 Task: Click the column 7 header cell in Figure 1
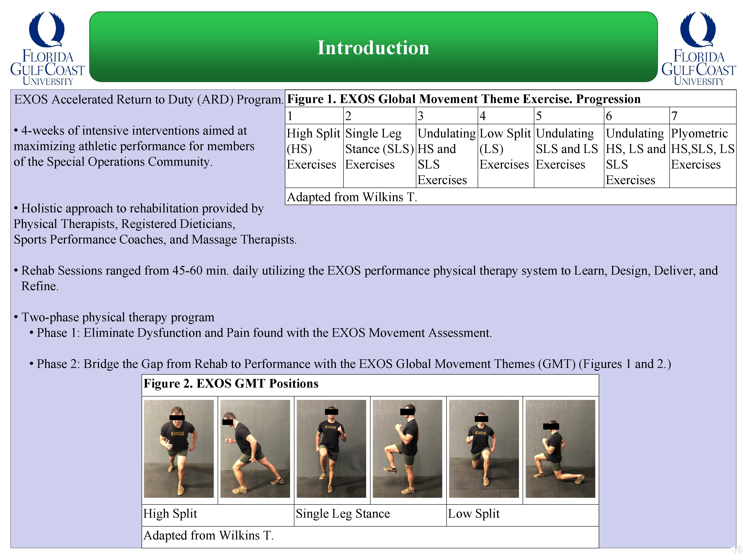coord(702,116)
